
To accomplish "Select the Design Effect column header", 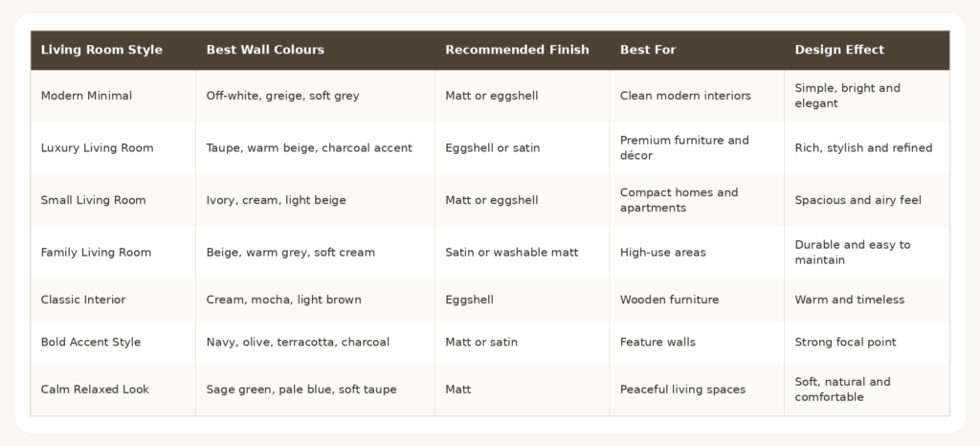I will coord(867,50).
